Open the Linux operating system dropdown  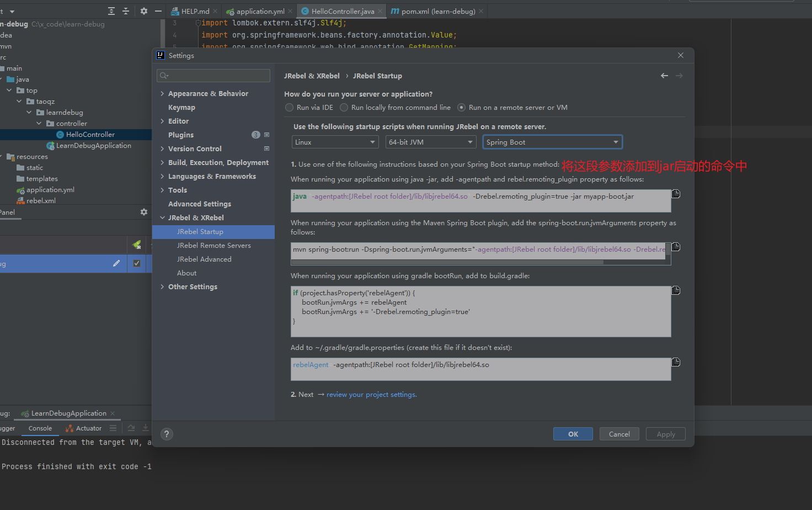(335, 142)
